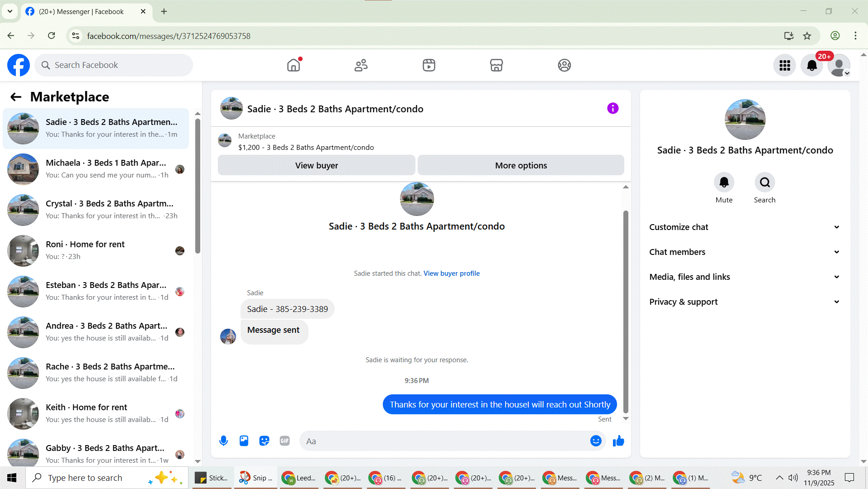The image size is (868, 489).
Task: Click the sent message bubble about the house
Action: coord(500,404)
